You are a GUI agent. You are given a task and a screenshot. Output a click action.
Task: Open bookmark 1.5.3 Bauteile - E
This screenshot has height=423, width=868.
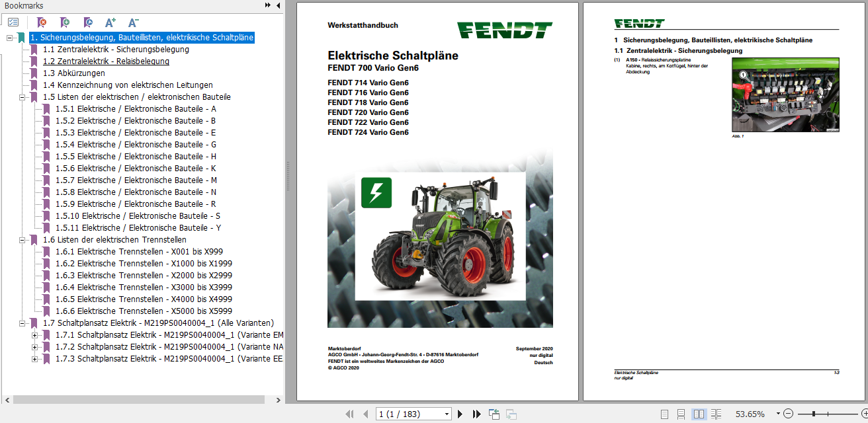[136, 133]
